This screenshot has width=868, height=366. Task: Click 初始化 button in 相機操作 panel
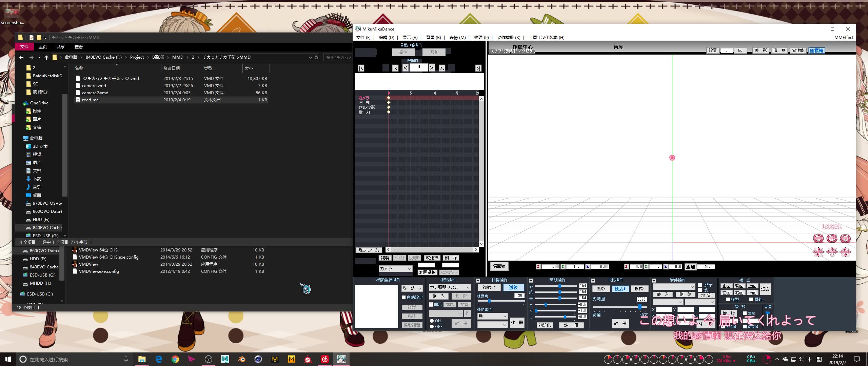click(489, 287)
